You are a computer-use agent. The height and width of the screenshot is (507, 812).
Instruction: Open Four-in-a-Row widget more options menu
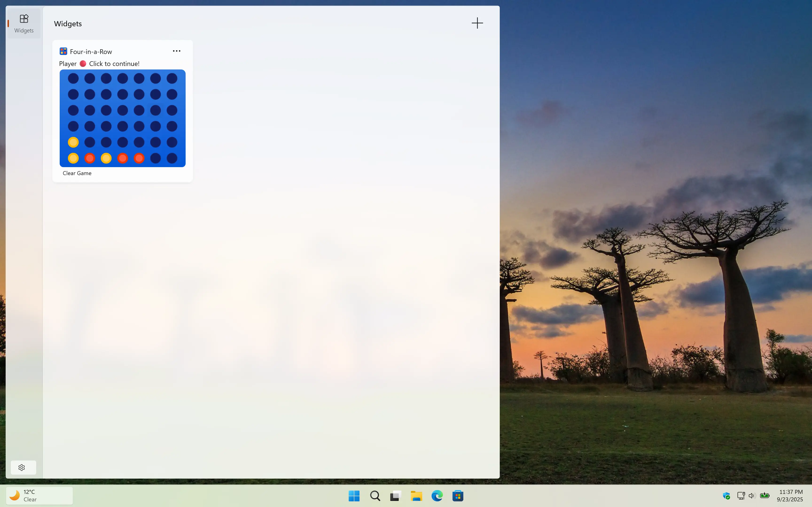click(x=176, y=51)
